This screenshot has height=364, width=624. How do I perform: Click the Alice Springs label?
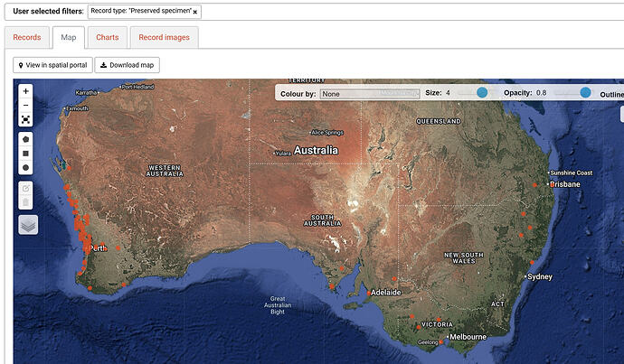pos(327,133)
